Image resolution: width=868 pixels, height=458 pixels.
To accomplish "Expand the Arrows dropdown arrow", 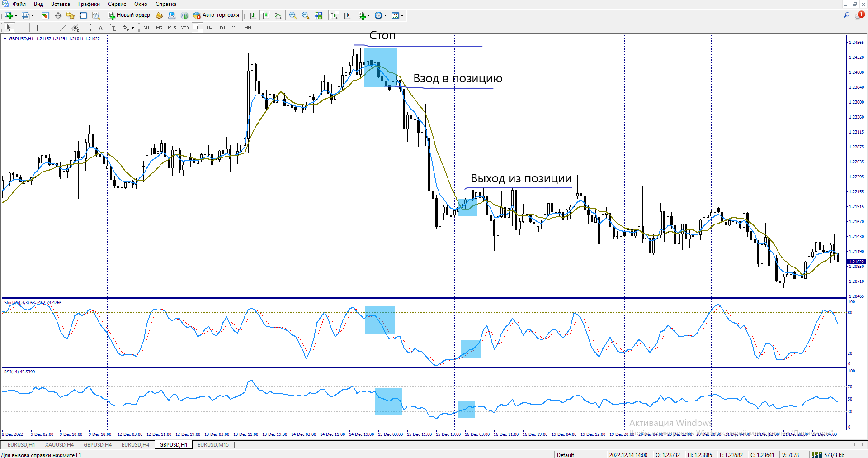I will [132, 28].
